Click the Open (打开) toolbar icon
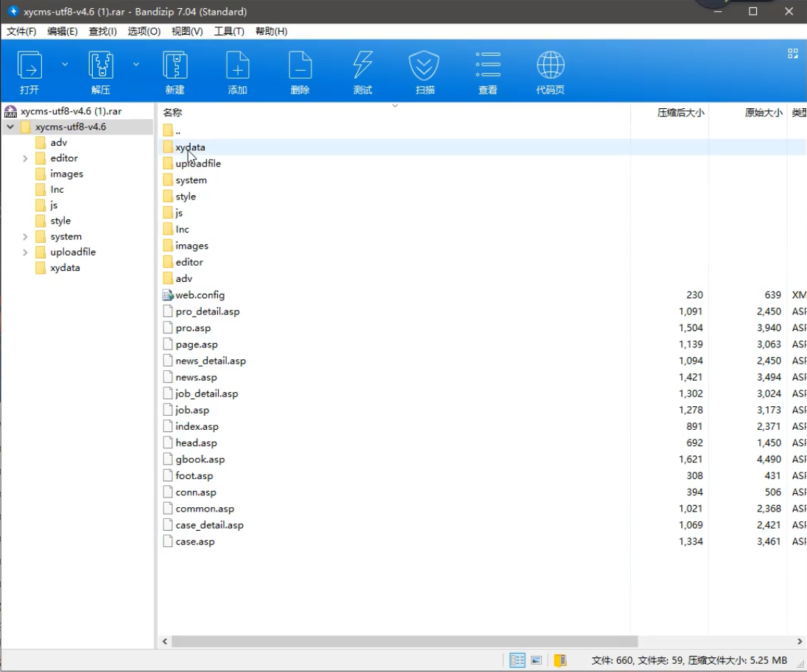Image resolution: width=807 pixels, height=672 pixels. pos(29,66)
